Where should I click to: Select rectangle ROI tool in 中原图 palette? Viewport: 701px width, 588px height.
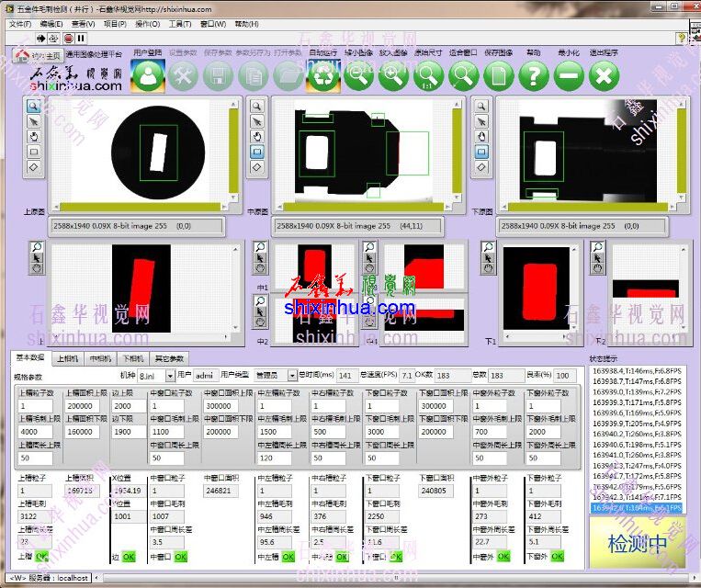click(x=258, y=152)
